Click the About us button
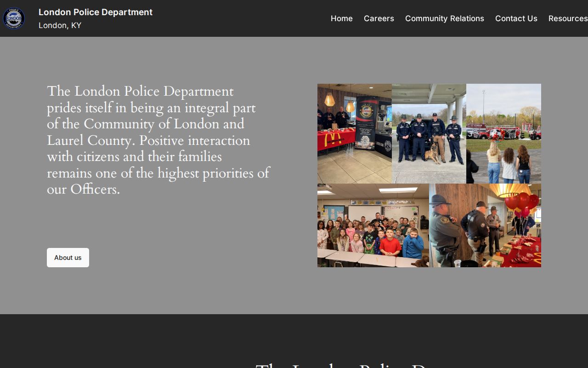The image size is (588, 368). tap(68, 258)
